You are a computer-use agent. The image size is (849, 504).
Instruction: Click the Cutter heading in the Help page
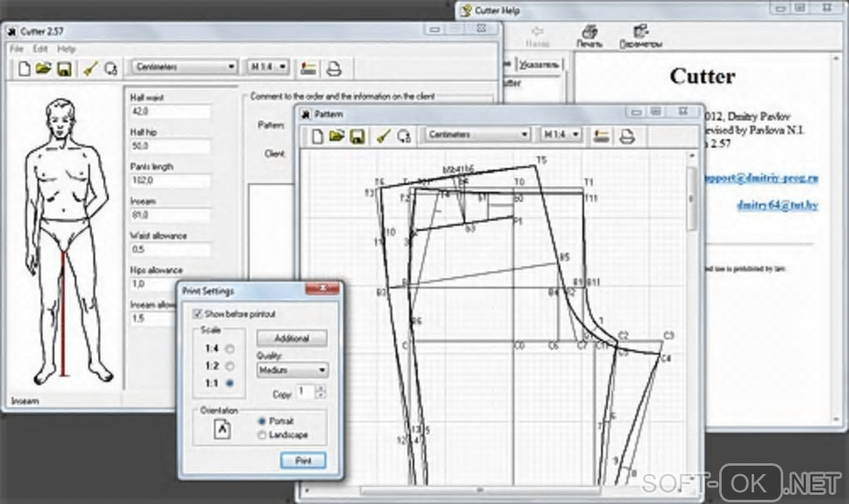703,77
